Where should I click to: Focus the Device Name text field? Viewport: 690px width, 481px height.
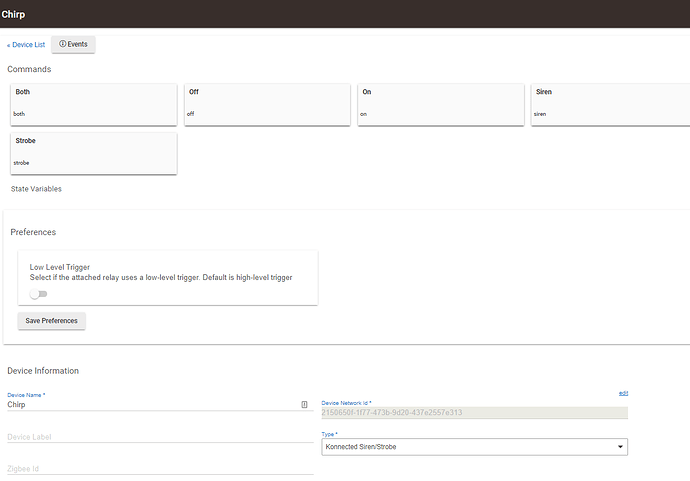150,405
